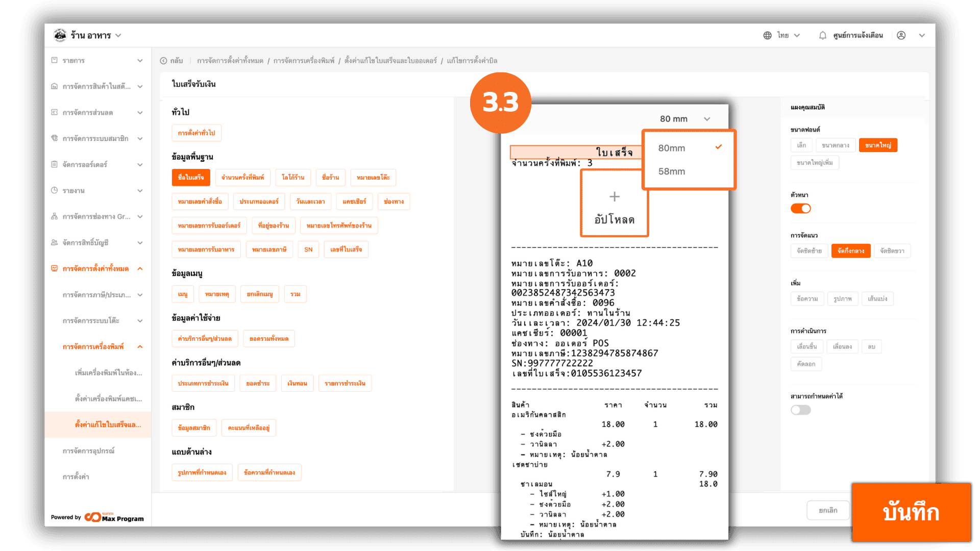Image resolution: width=980 pixels, height=551 pixels.
Task: Collapse the การจัดการเครื่องพิมพ์ sidebar section
Action: [140, 347]
